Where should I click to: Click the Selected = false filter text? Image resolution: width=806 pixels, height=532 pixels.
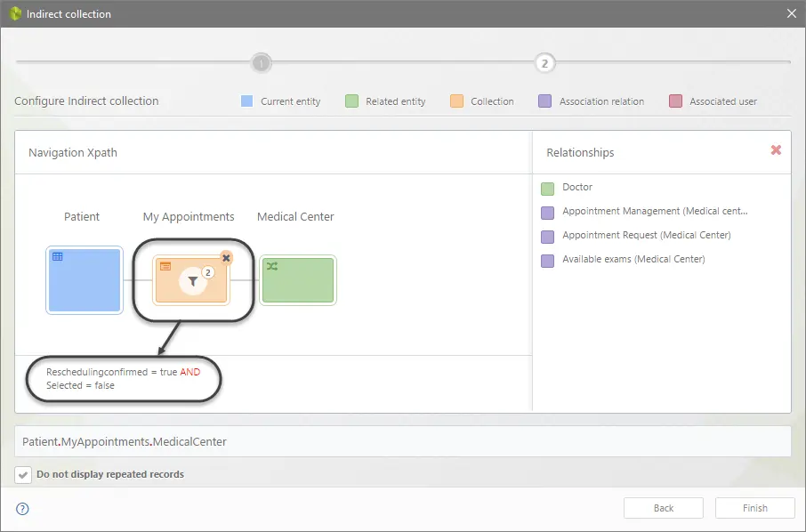coord(80,385)
